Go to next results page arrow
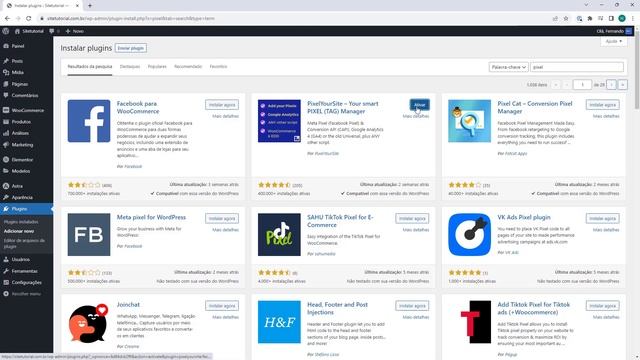 coord(611,85)
